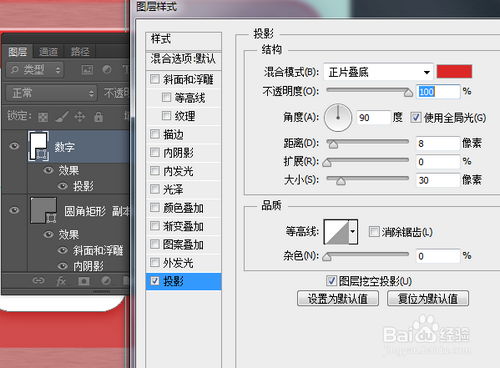Toggle visibility of 效果 under 圆角矩形 layer
This screenshot has height=368, width=500.
click(48, 234)
